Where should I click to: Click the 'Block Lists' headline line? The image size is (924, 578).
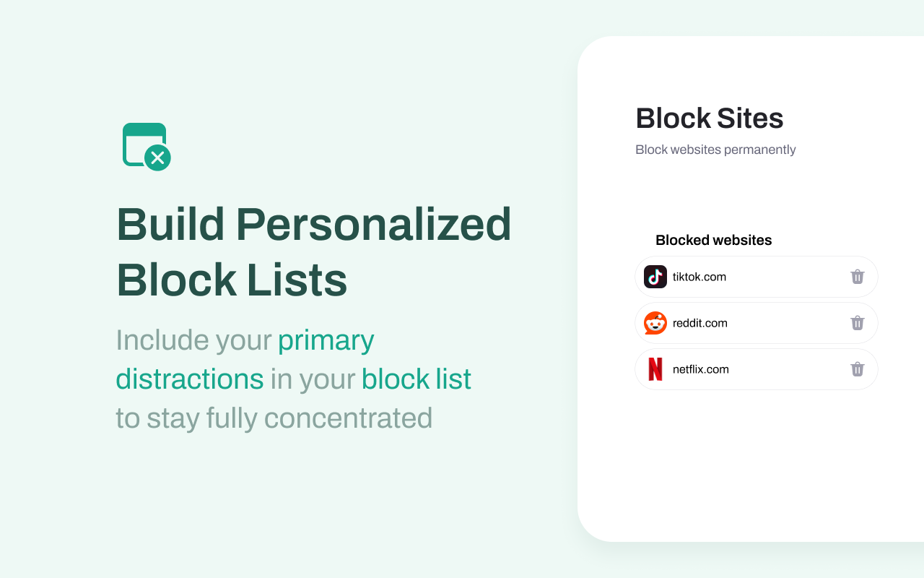232,280
